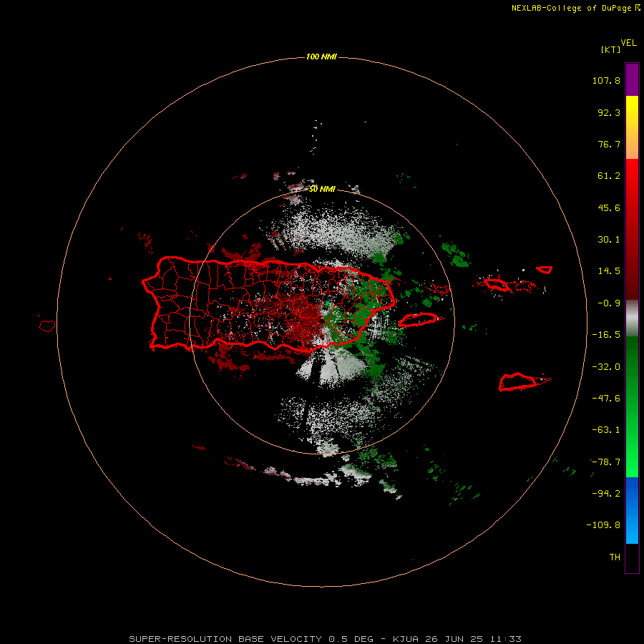
Task: Click the VEL legend title
Action: pyautogui.click(x=628, y=43)
